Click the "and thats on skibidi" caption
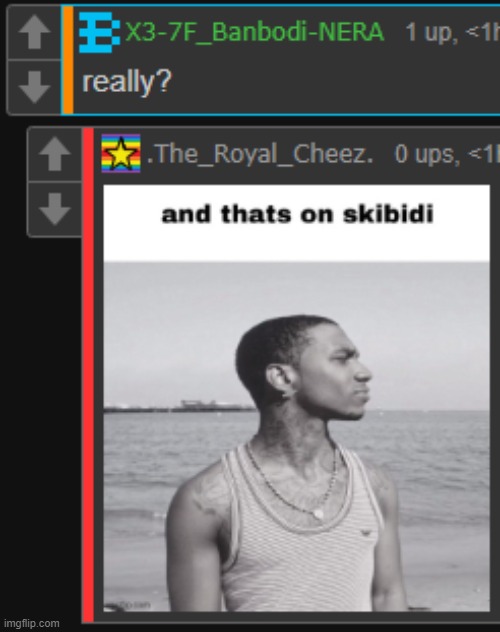 pos(297,214)
